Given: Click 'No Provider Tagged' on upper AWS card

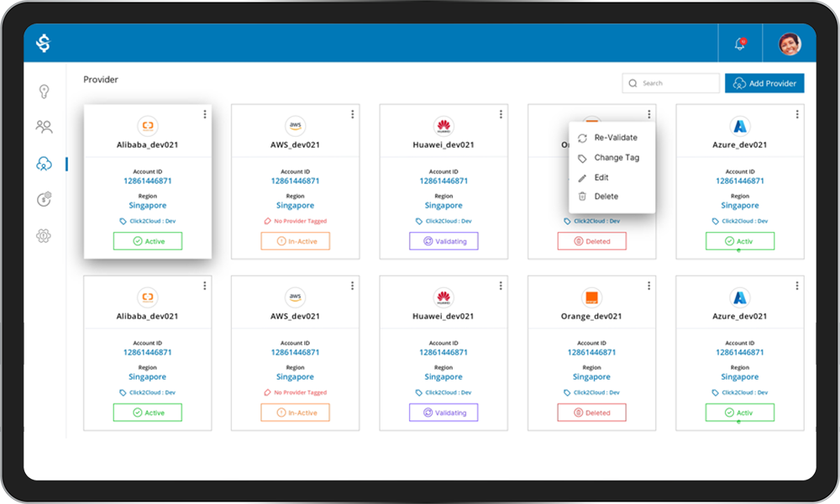Looking at the screenshot, I should coord(300,221).
